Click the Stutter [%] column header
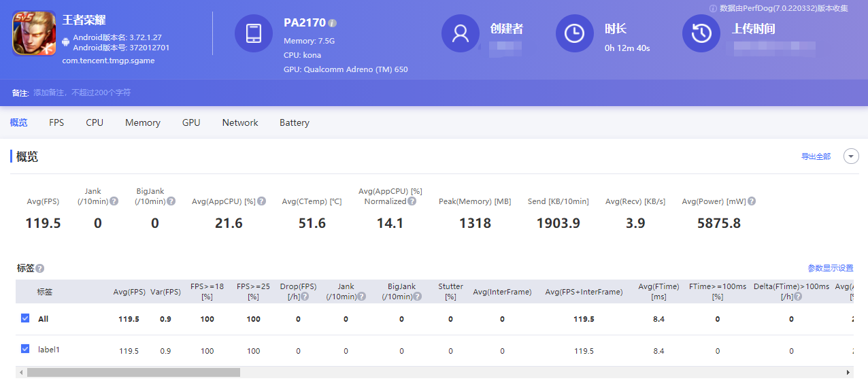The image size is (868, 385). point(450,291)
